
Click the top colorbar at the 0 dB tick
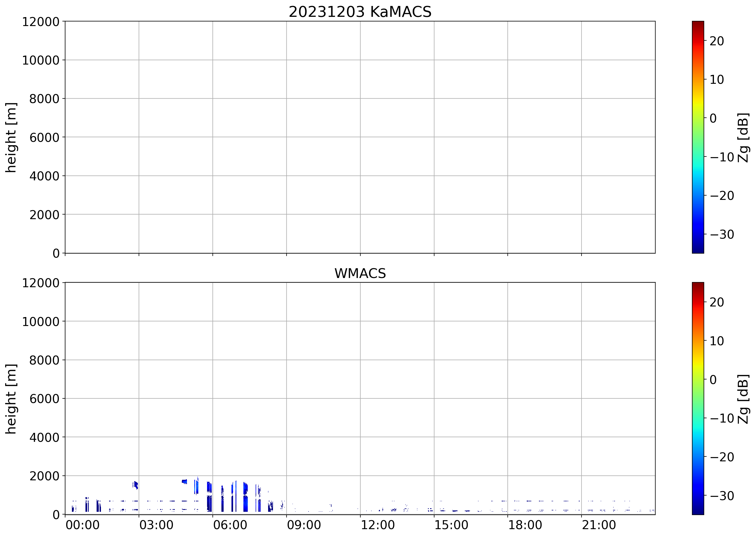(698, 118)
